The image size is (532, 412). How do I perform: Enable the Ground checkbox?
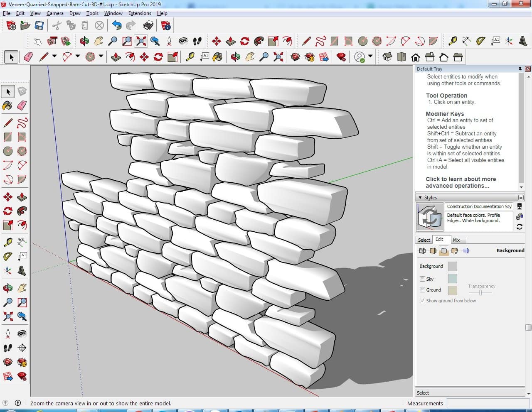423,290
